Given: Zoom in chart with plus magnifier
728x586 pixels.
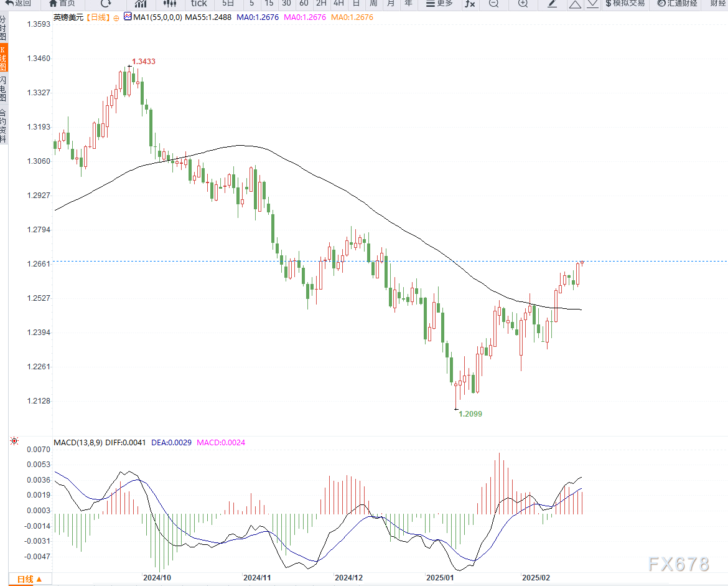Looking at the screenshot, I should (523, 4).
